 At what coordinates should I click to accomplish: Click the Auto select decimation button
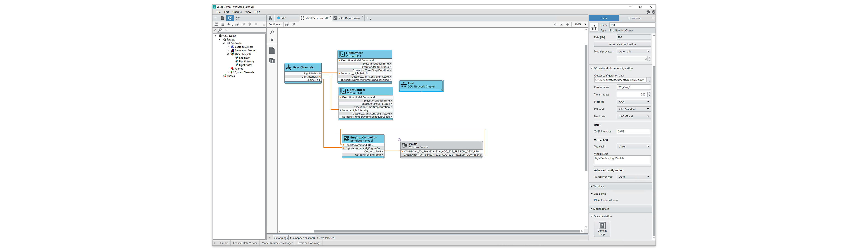[622, 44]
